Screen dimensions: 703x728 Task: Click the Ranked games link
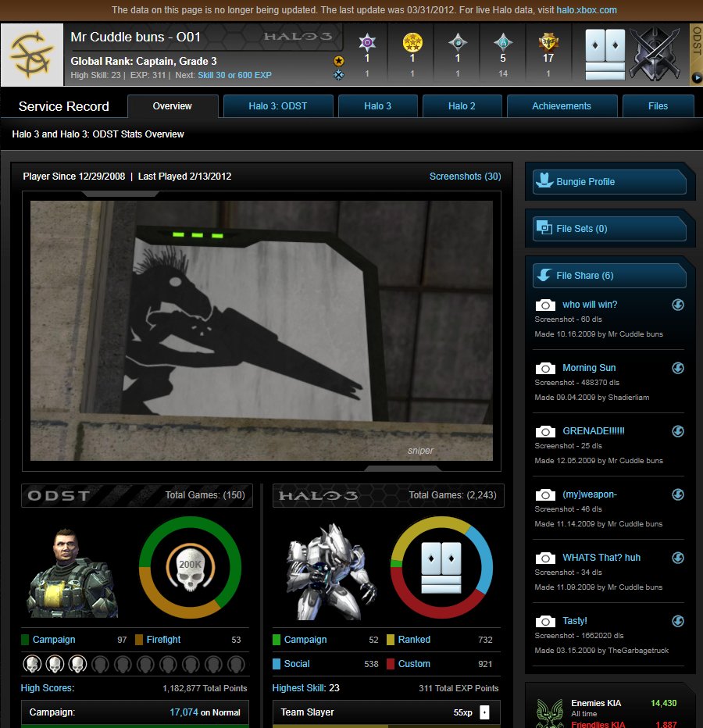414,640
